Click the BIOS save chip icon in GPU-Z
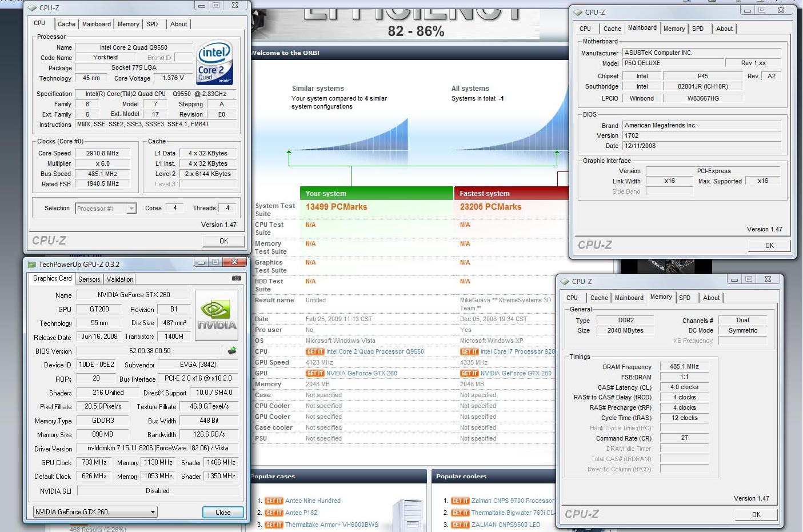 pos(232,351)
